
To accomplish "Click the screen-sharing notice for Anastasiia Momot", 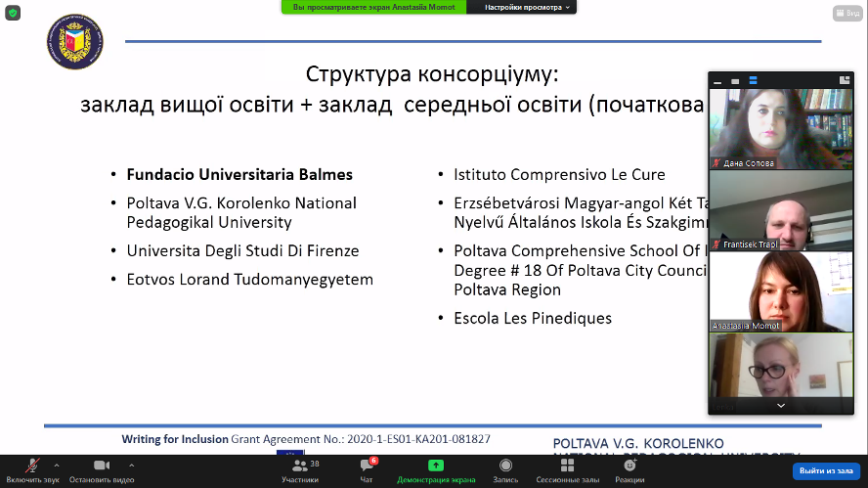I will (373, 7).
